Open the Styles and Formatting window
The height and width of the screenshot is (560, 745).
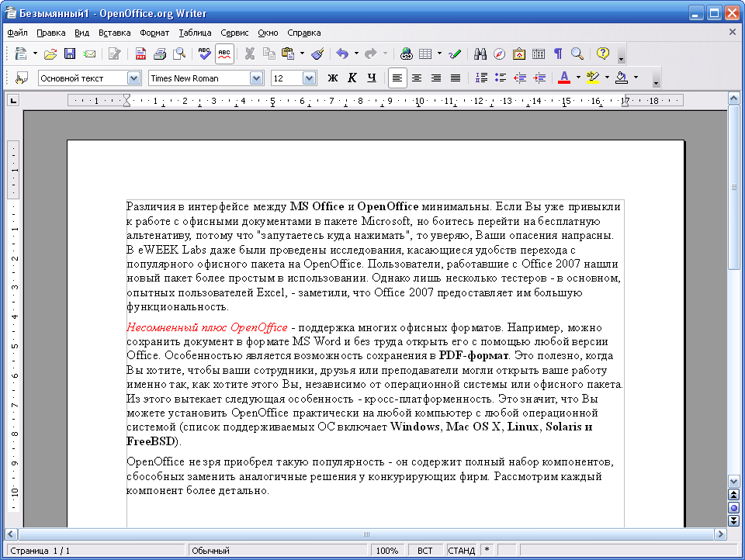click(x=21, y=78)
